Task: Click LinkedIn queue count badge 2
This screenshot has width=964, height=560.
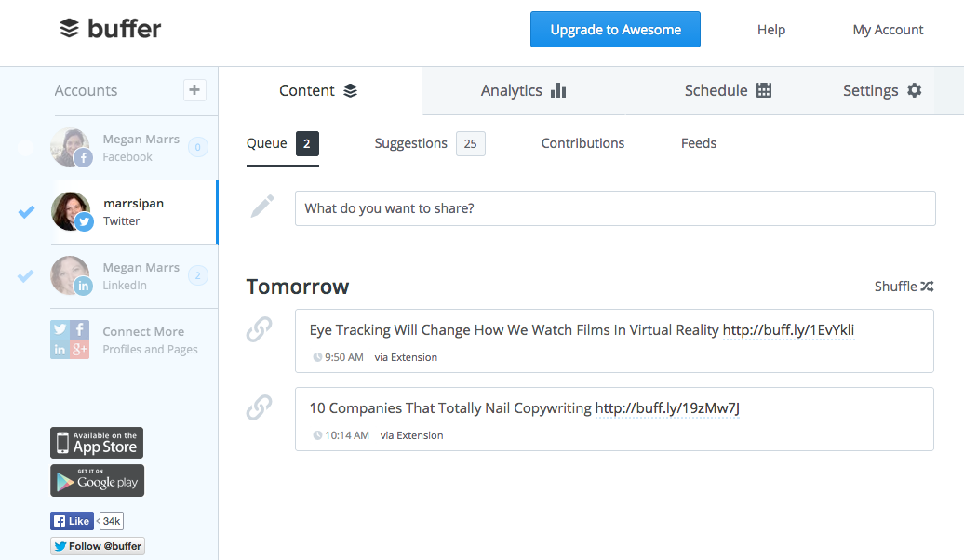Action: point(197,275)
